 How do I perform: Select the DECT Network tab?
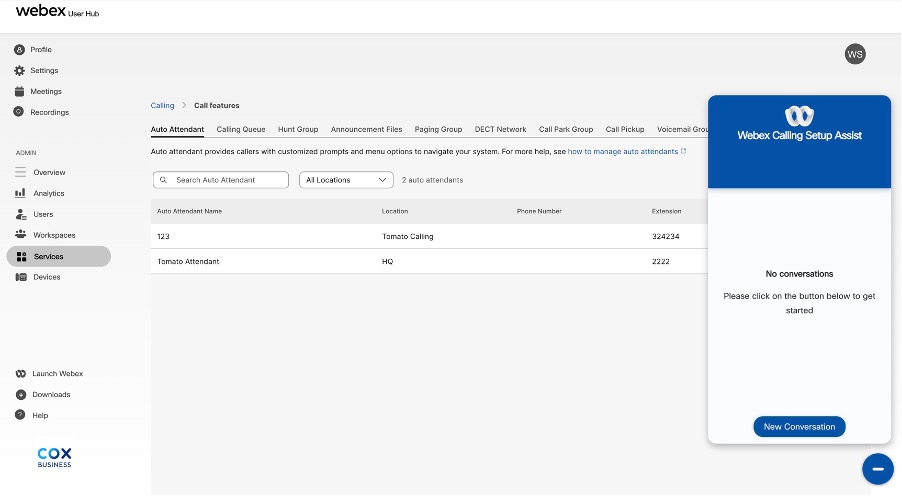500,129
